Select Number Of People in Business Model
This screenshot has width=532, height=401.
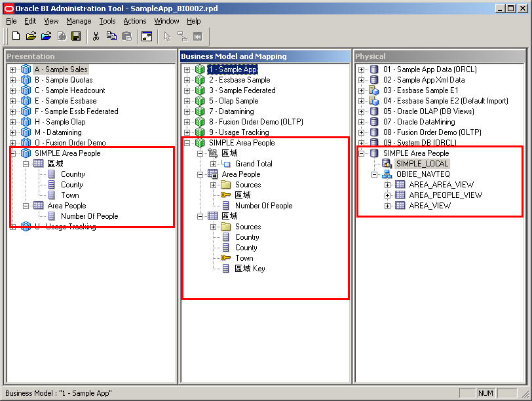[263, 206]
